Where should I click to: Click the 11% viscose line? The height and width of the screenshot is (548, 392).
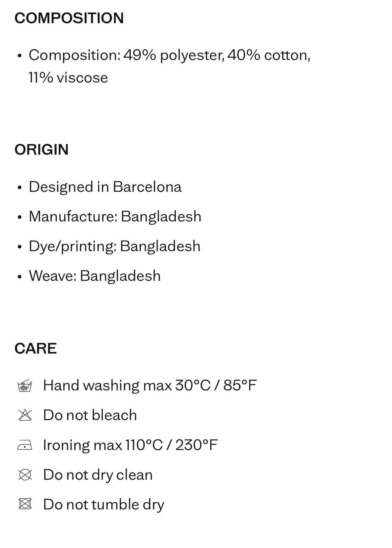68,77
